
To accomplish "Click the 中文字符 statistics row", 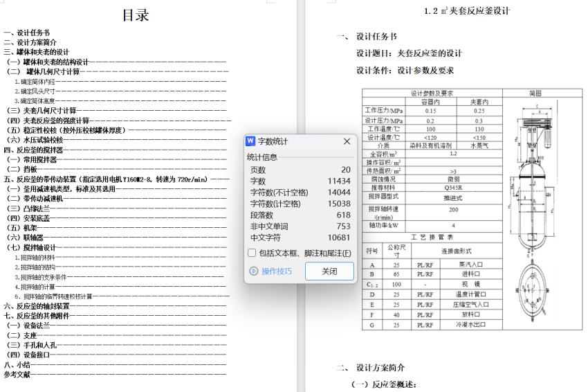I will pos(300,237).
